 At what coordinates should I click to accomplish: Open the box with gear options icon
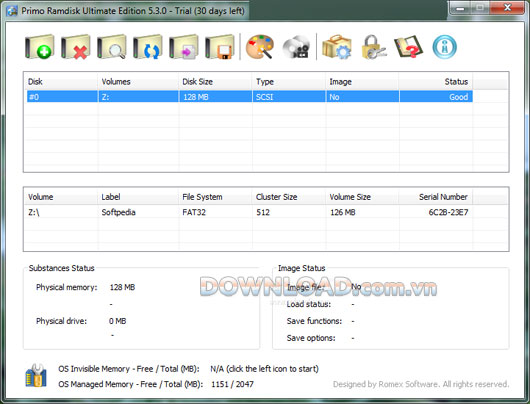[337, 47]
